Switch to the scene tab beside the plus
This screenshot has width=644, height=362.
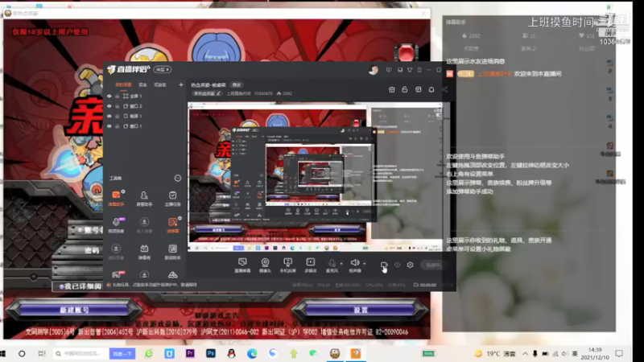pyautogui.click(x=159, y=85)
